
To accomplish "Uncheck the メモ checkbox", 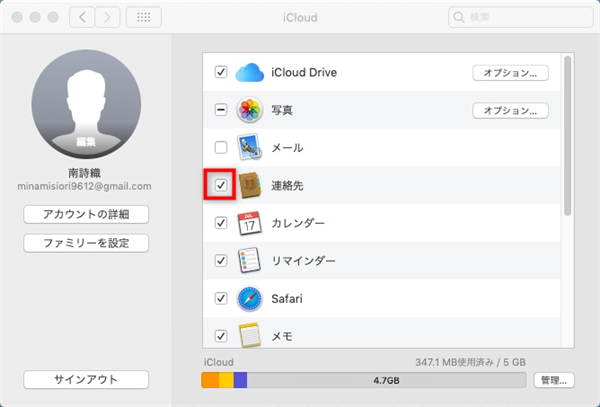I will [x=221, y=336].
